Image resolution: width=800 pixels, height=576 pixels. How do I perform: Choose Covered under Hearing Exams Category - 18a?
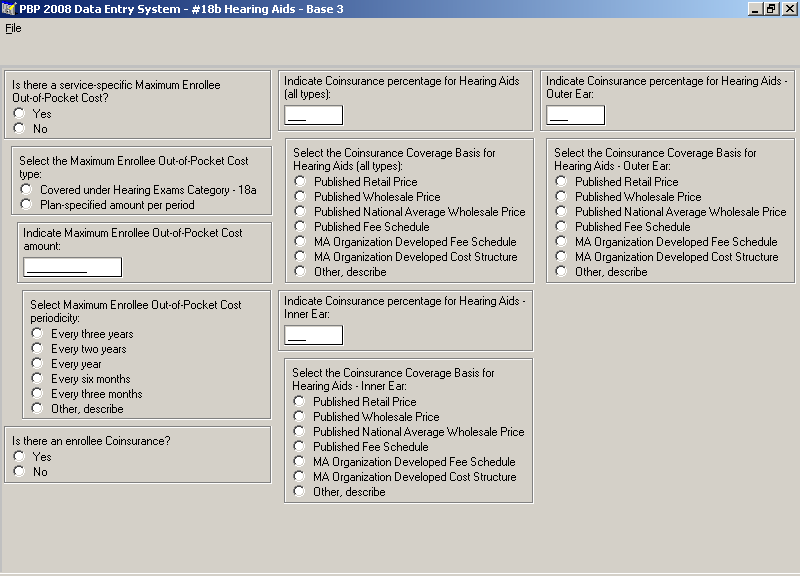(26, 189)
